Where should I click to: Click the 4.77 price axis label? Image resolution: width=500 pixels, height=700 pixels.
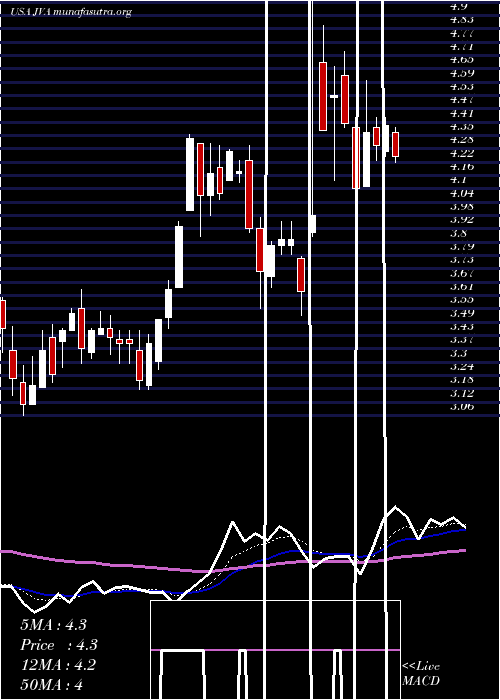462,33
